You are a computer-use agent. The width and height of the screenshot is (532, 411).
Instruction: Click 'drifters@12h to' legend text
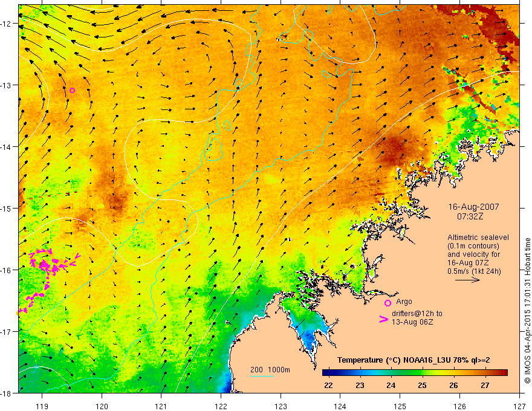click(417, 314)
